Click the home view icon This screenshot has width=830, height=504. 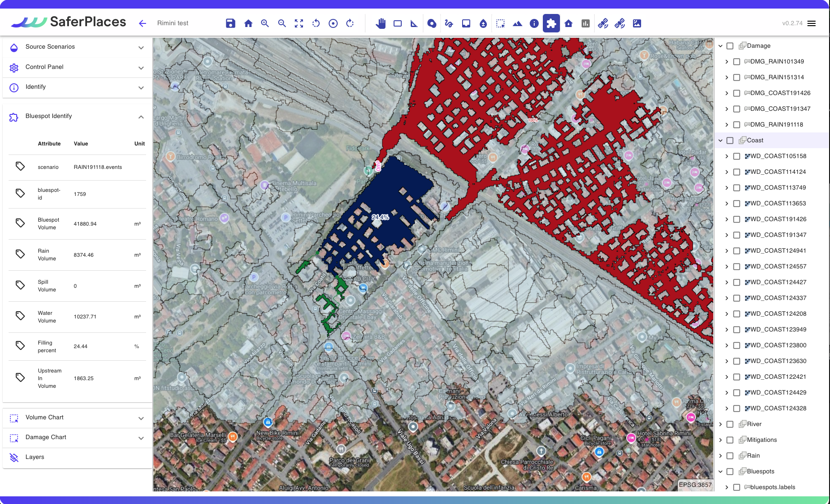pyautogui.click(x=248, y=23)
